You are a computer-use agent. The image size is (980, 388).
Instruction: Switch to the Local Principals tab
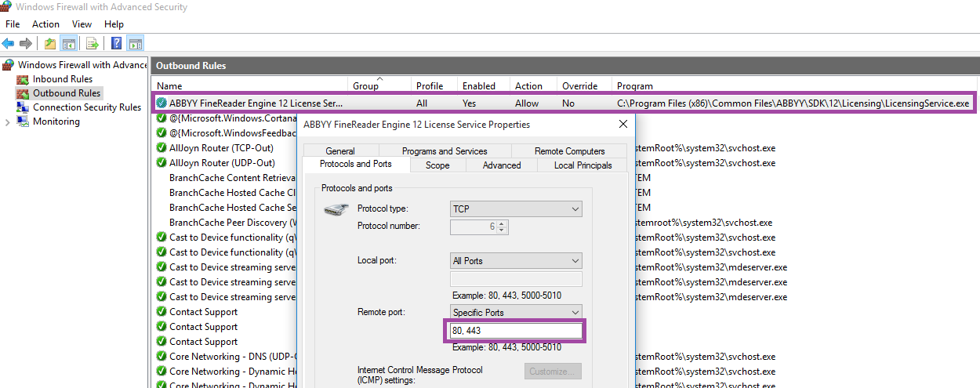pyautogui.click(x=583, y=165)
